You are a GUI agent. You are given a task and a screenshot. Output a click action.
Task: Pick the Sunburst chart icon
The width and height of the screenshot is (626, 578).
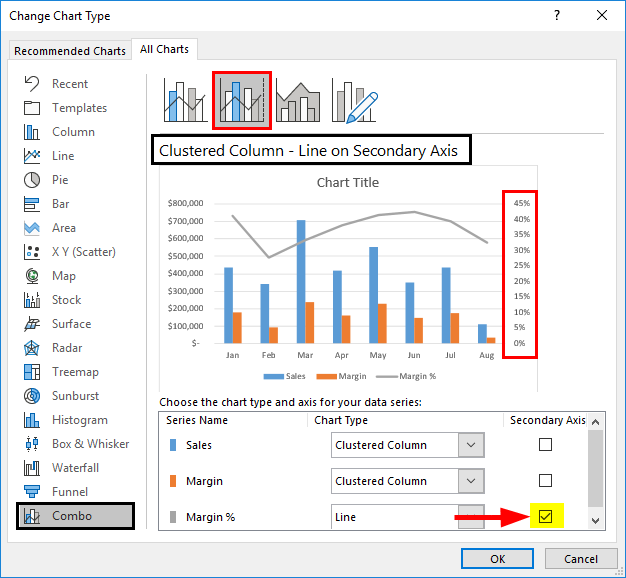point(32,396)
